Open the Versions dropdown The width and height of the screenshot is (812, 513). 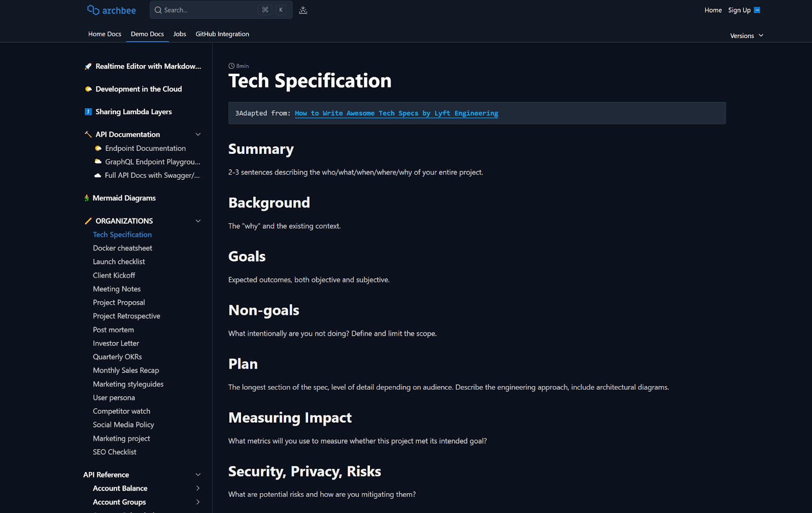coord(746,36)
